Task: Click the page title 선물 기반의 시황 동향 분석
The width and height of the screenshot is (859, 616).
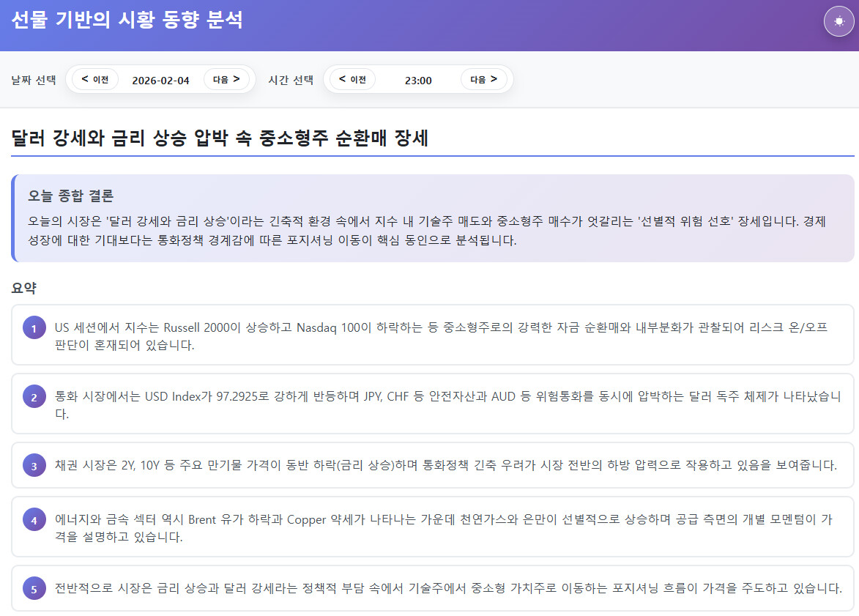Action: pyautogui.click(x=127, y=20)
